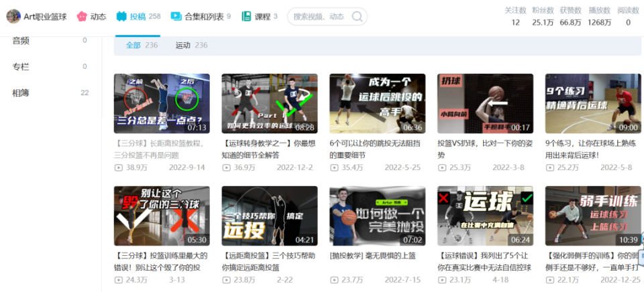
Task: Open title 【运球转身教学之一】
Action: (x=269, y=150)
